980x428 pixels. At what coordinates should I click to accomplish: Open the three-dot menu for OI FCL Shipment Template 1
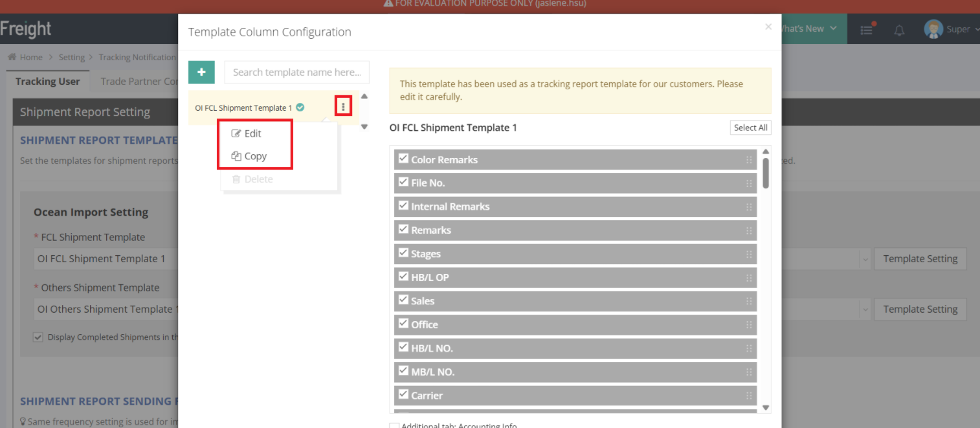click(343, 107)
